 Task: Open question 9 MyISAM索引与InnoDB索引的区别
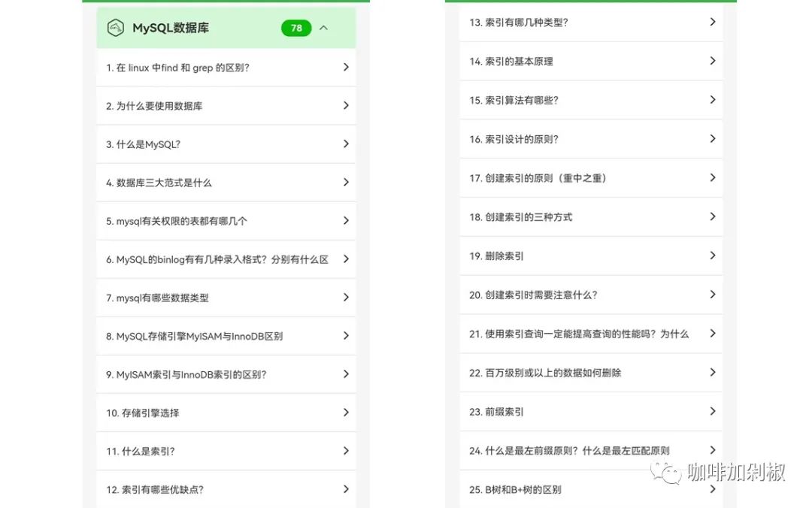click(226, 374)
